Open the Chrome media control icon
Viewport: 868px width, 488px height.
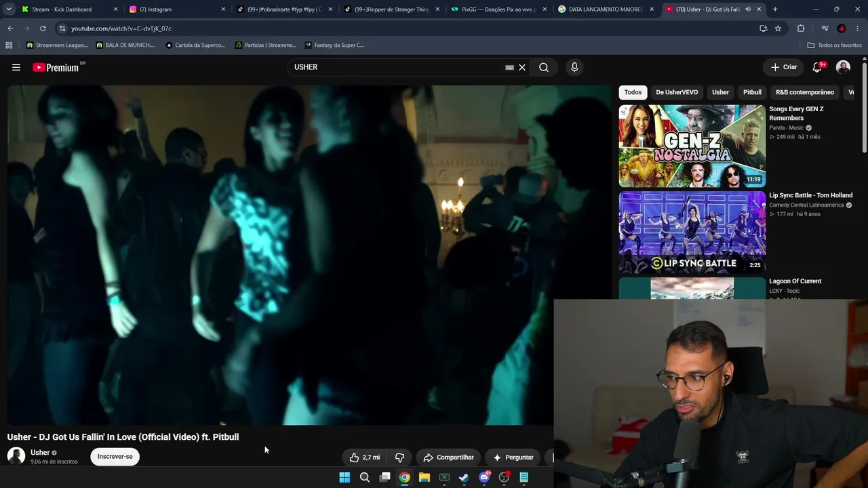[x=825, y=28]
